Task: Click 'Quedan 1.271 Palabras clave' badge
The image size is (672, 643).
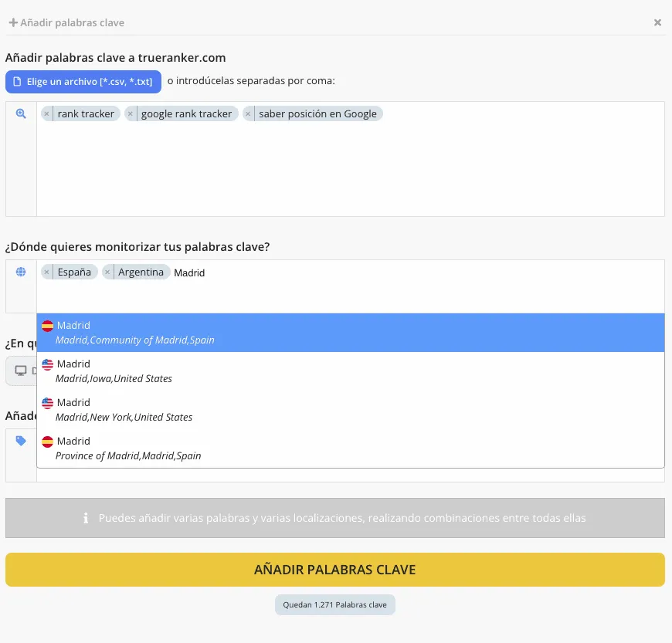Action: [334, 605]
